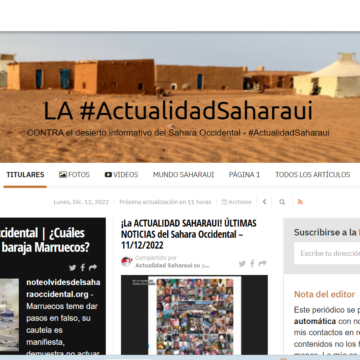Click the Suscribirse a la heading
The image size is (360, 360).
pos(327,232)
